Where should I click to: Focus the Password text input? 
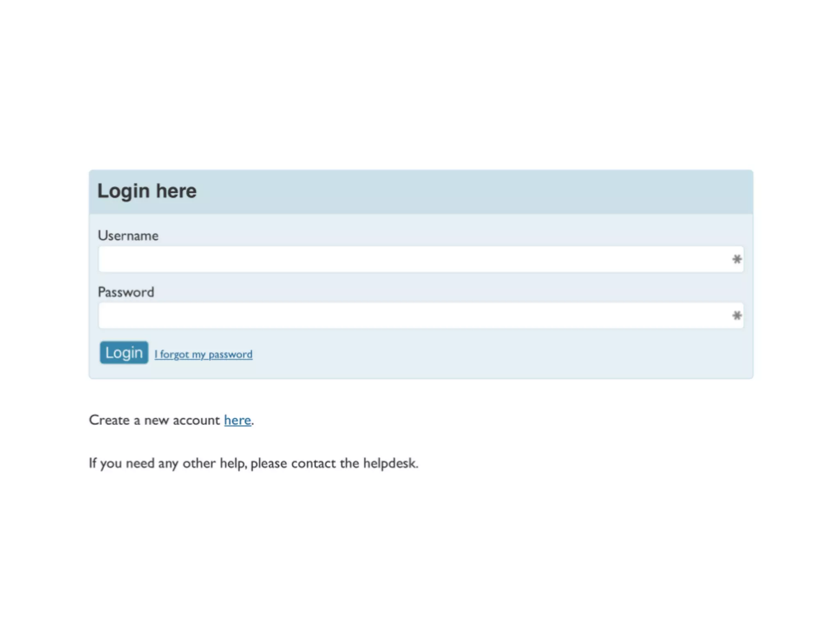click(410, 315)
